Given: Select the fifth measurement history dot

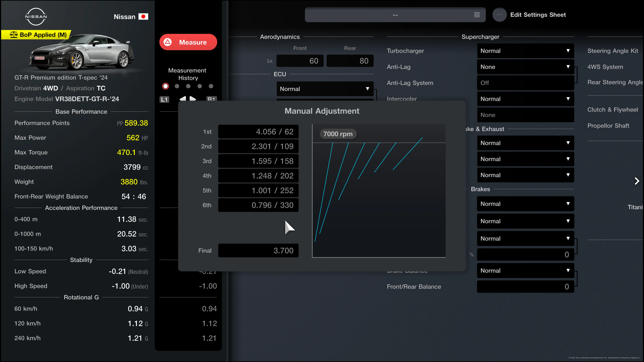Looking at the screenshot, I should 211,86.
